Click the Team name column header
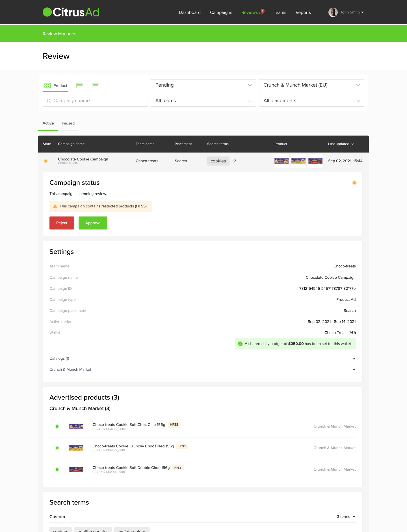Viewport: 407px width, 532px height. pyautogui.click(x=145, y=144)
